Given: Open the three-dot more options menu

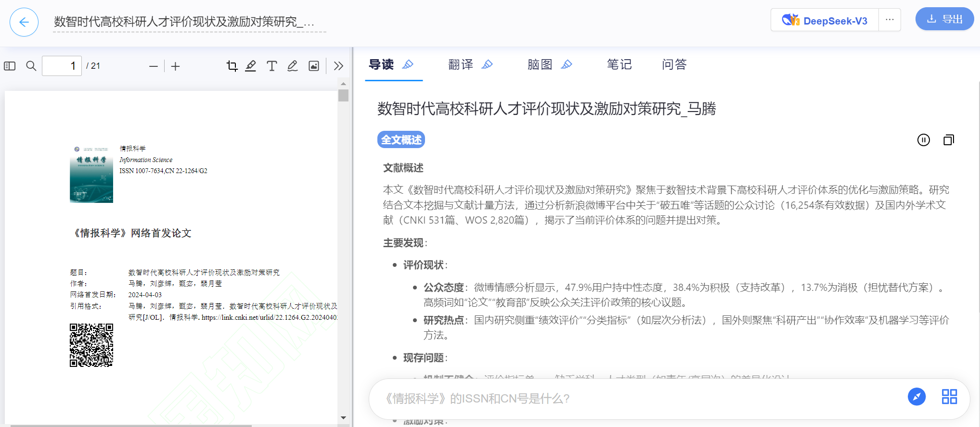Looking at the screenshot, I should point(890,20).
